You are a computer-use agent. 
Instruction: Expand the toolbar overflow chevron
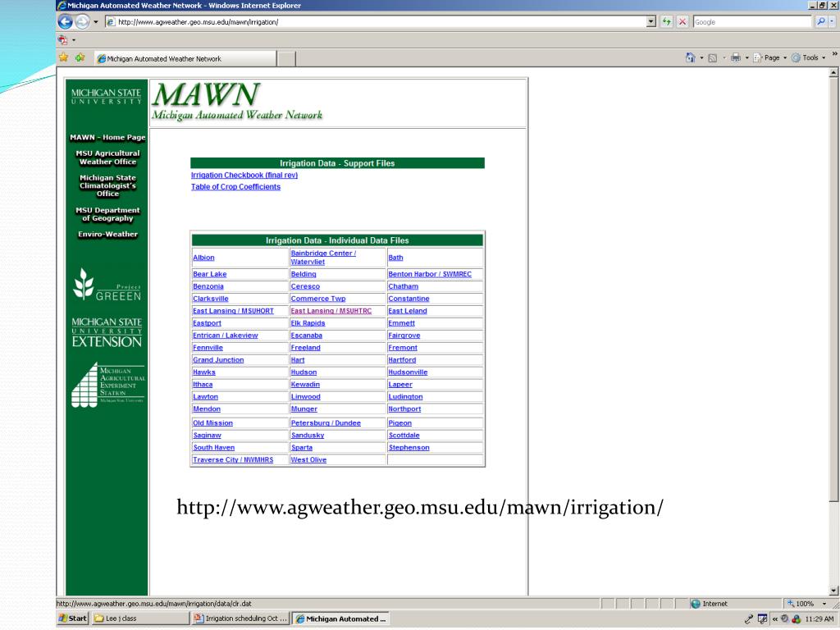tap(834, 54)
